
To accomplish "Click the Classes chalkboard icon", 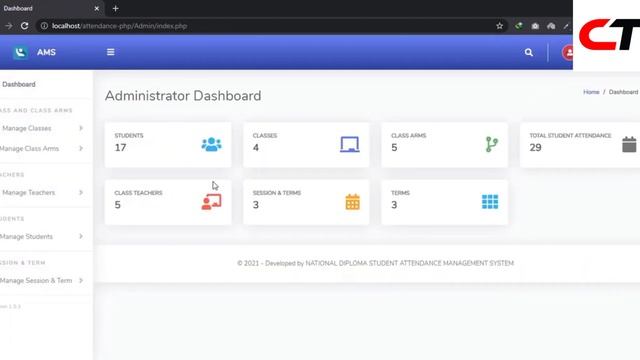I will 350,144.
